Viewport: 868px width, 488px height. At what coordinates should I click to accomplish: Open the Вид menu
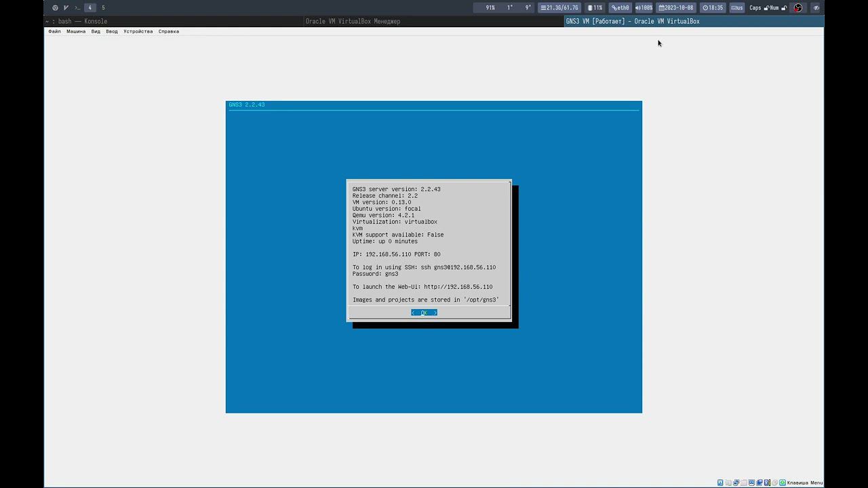coord(96,31)
